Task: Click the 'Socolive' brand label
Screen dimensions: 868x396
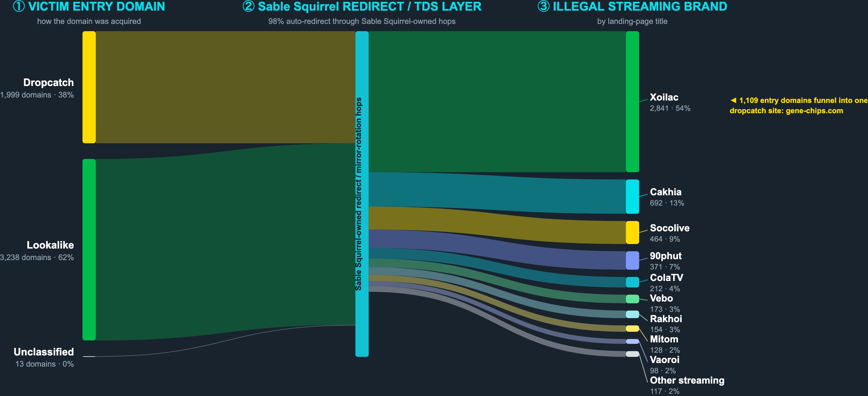Action: click(669, 228)
